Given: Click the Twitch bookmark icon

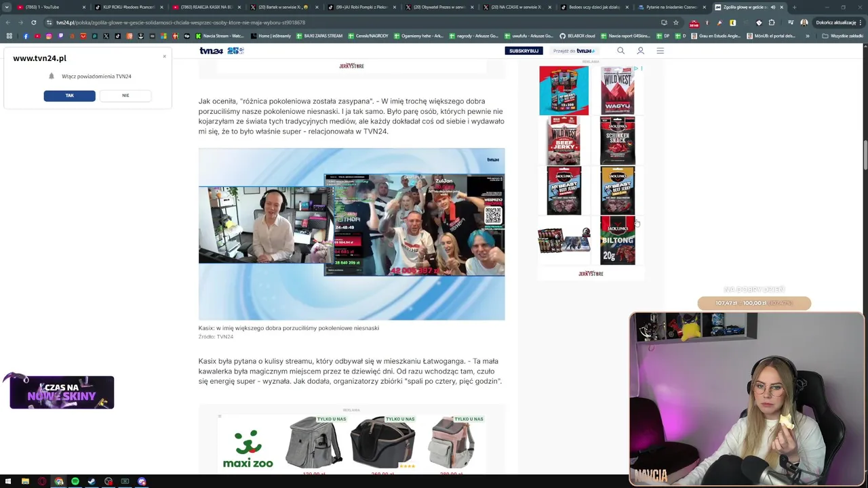Looking at the screenshot, I should click(60, 36).
